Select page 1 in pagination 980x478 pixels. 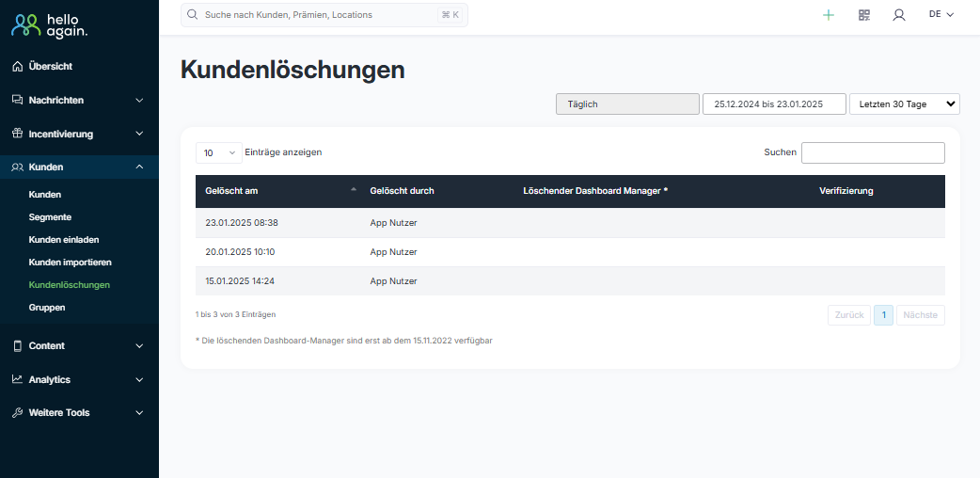click(883, 315)
